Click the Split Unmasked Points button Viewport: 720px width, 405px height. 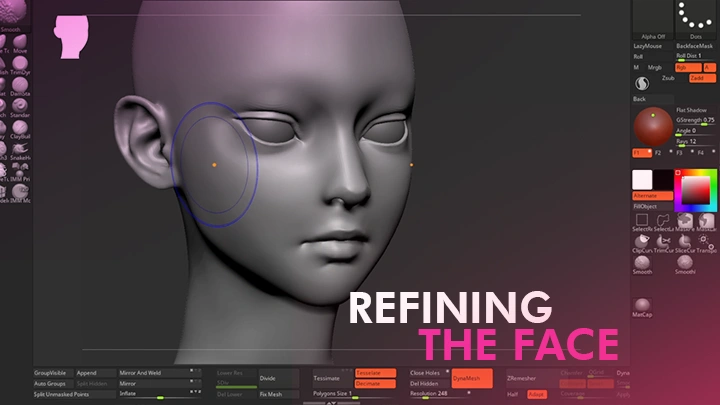tap(74, 394)
